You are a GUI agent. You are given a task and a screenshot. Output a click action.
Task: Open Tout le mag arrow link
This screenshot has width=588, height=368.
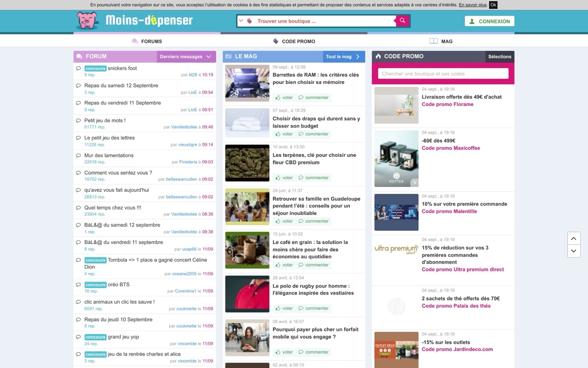343,56
